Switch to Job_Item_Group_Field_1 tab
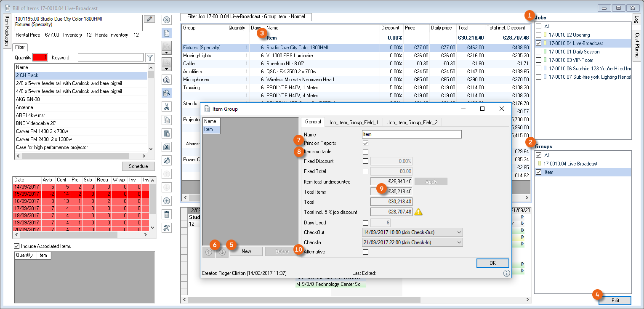The image size is (644, 309). 354,122
